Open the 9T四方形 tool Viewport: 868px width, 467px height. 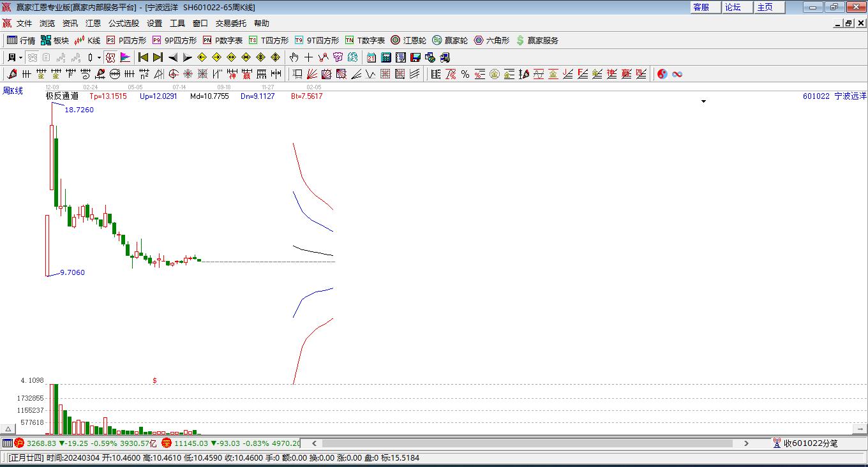pyautogui.click(x=317, y=40)
